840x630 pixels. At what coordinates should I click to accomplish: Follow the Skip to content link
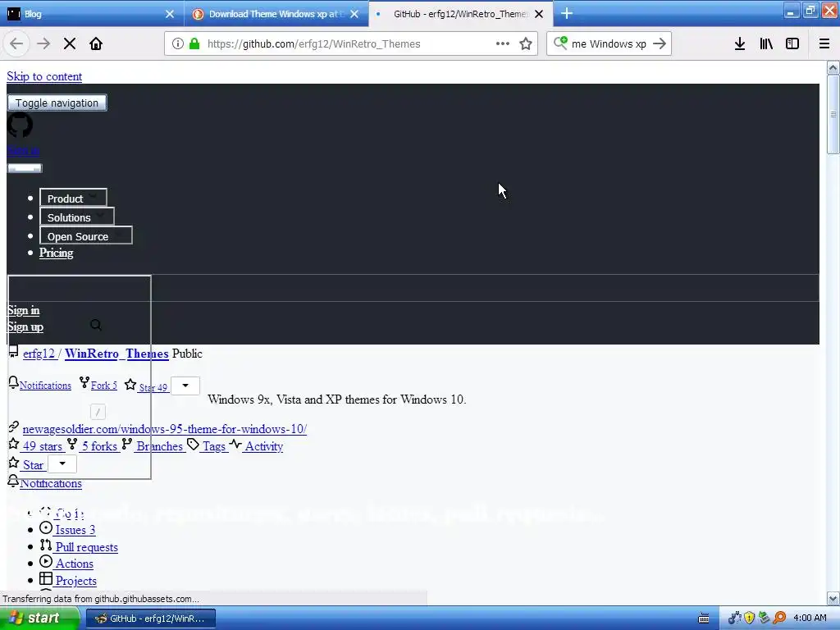44,76
